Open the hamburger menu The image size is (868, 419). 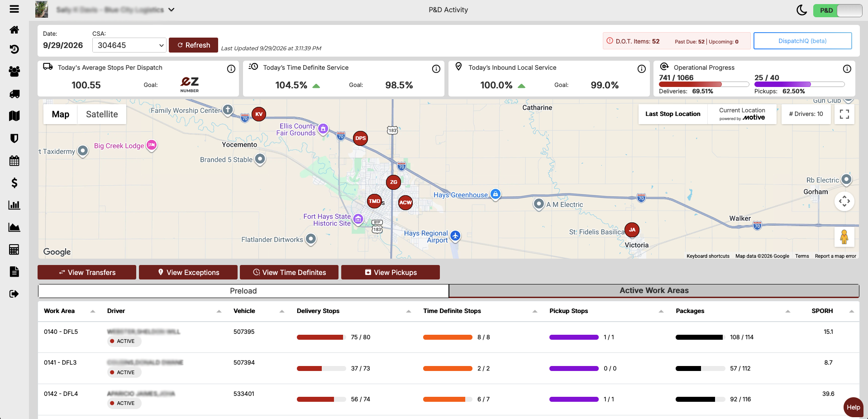point(14,9)
